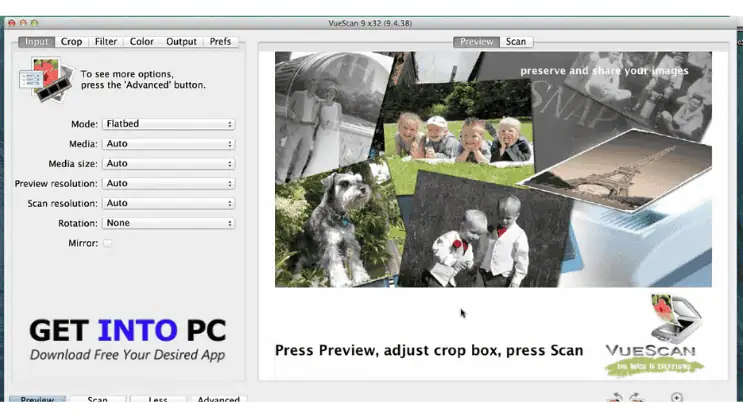Open the Mode dropdown showing Flatbed
The width and height of the screenshot is (743, 418).
[169, 124]
